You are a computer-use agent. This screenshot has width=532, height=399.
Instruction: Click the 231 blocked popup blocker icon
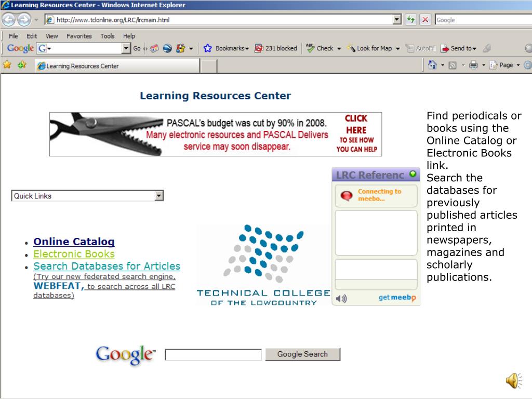tap(259, 48)
